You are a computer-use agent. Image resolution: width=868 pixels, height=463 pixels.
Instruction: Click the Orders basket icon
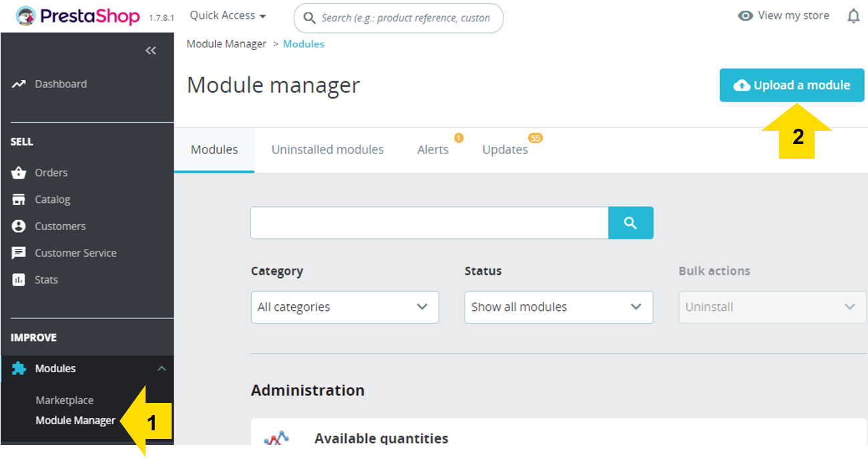point(19,173)
